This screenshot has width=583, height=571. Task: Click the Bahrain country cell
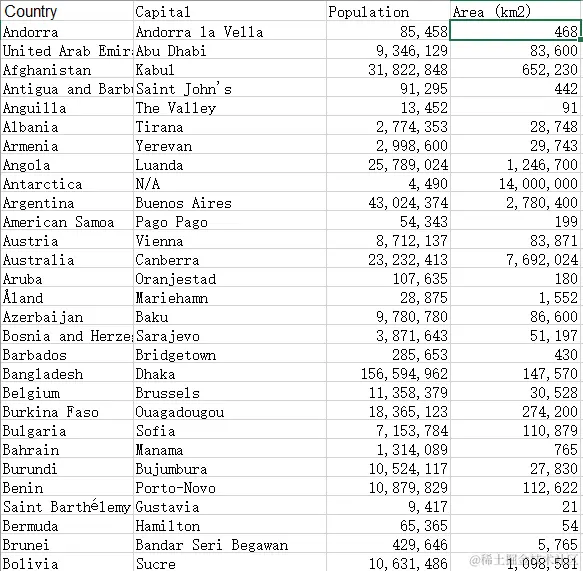pyautogui.click(x=67, y=448)
